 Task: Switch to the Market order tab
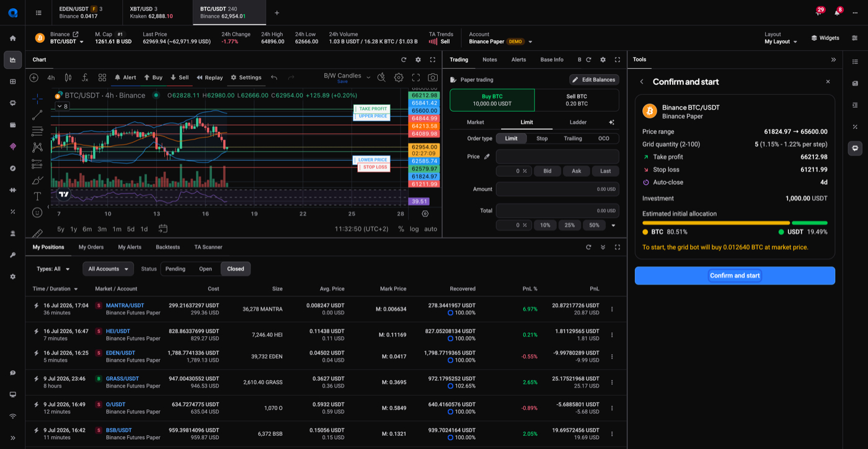476,122
